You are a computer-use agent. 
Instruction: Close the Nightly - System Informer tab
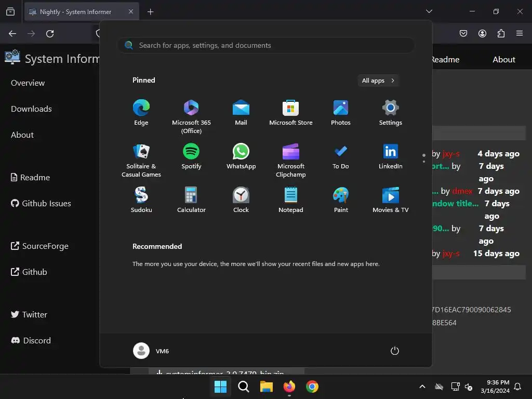pos(131,11)
